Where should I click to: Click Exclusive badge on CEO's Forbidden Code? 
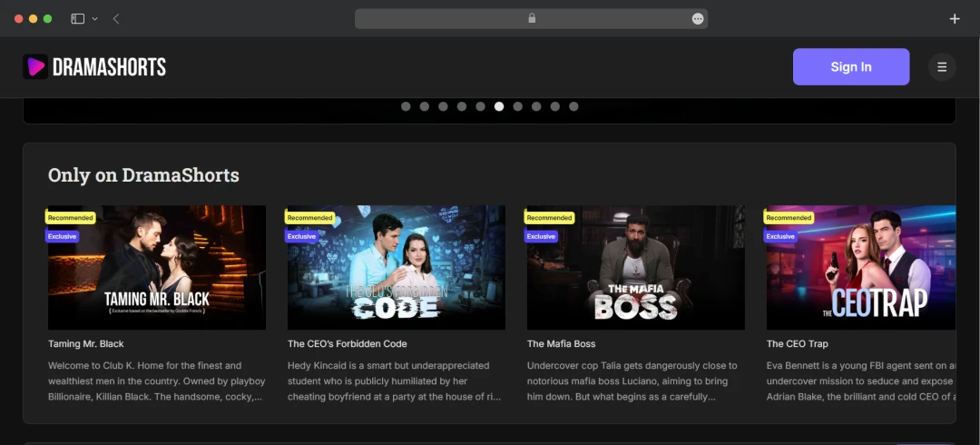coord(302,237)
